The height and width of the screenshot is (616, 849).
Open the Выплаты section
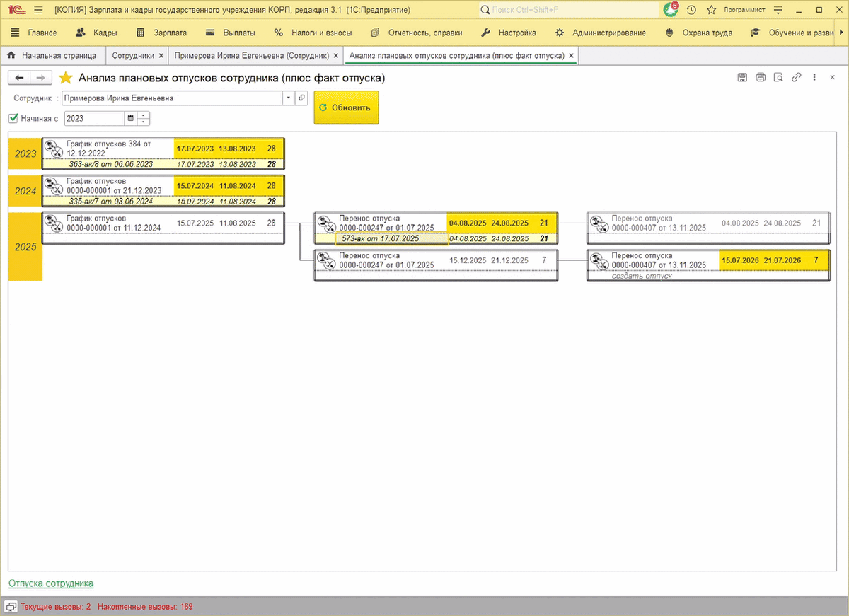(231, 33)
